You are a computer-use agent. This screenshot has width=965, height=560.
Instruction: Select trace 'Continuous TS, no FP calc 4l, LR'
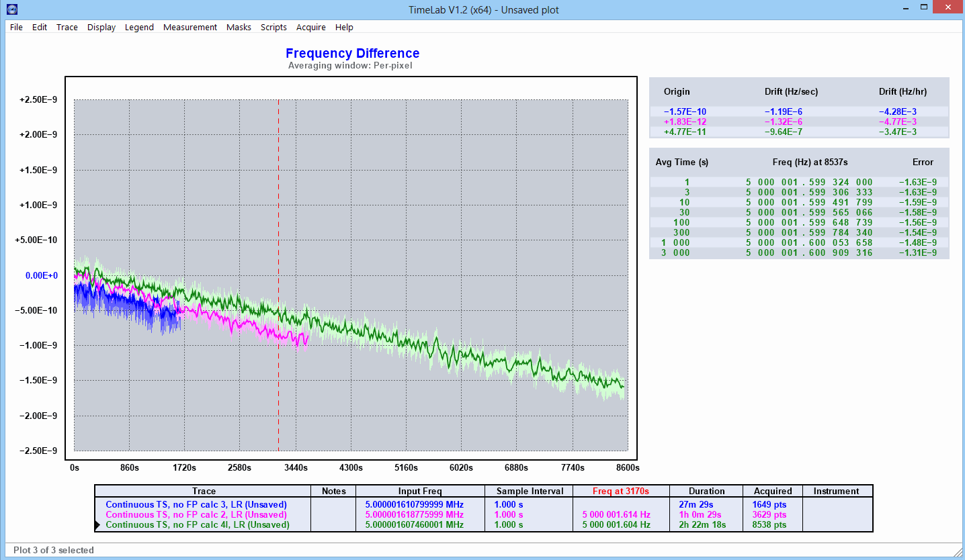point(198,524)
